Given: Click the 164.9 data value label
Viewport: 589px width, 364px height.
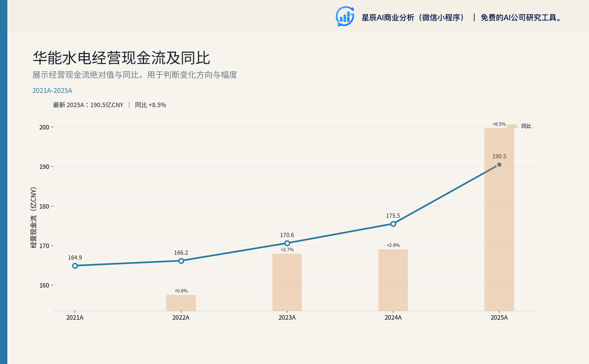Looking at the screenshot, I should point(75,258).
